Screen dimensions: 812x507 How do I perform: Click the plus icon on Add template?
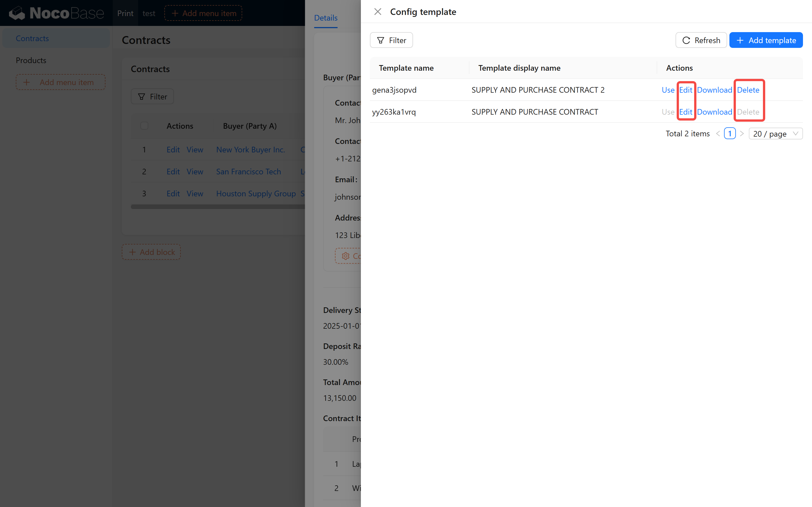tap(740, 40)
